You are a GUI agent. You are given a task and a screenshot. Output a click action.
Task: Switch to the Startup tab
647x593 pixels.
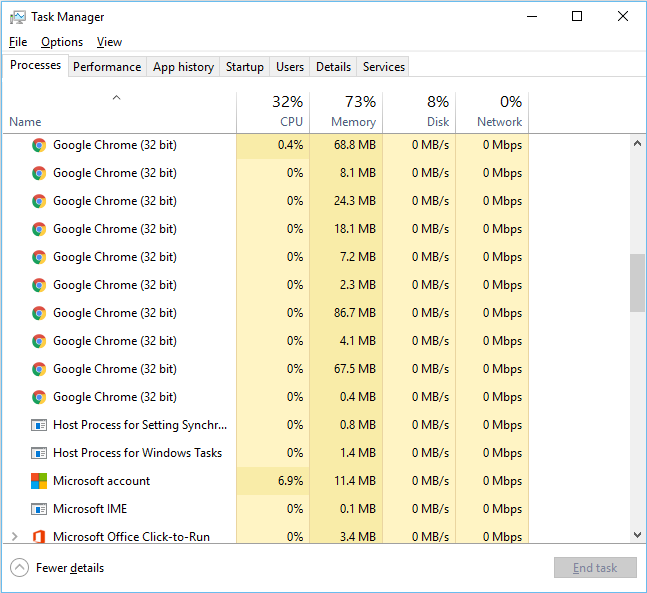(x=245, y=67)
